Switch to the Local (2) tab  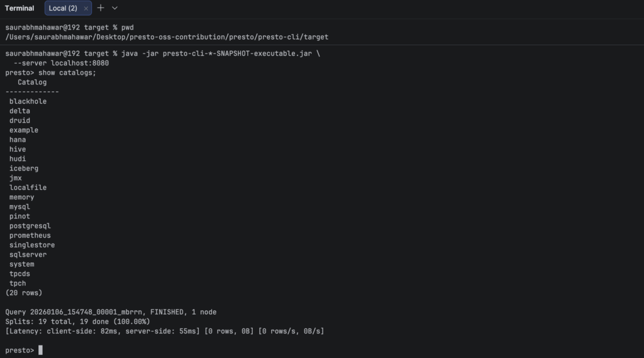click(x=63, y=8)
